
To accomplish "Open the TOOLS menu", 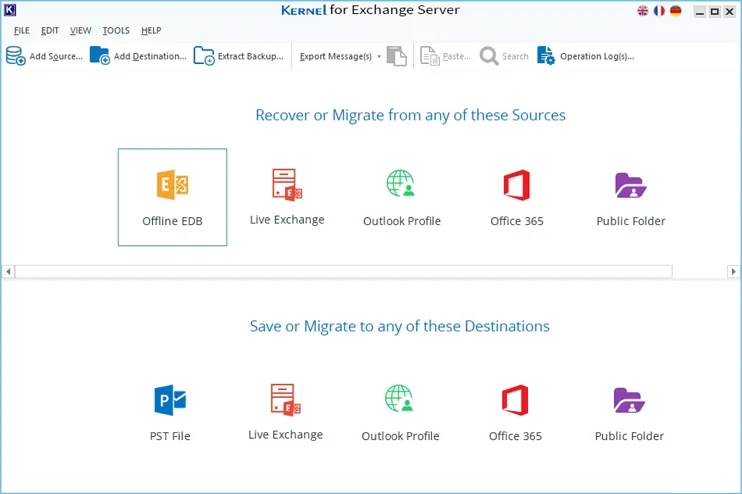I will [x=116, y=30].
